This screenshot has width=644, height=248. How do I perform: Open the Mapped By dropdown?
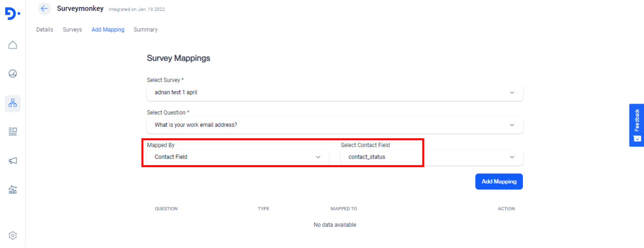[x=237, y=157]
